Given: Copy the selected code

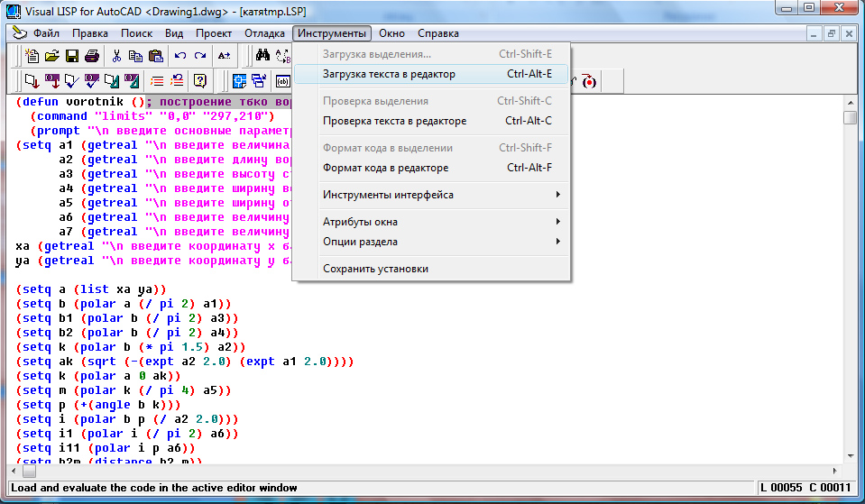Looking at the screenshot, I should point(135,55).
